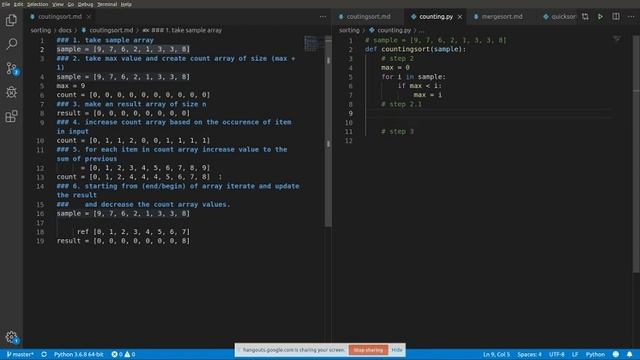The height and width of the screenshot is (360, 640).
Task: Click the '# step 2.1' comment line
Action: (x=401, y=104)
